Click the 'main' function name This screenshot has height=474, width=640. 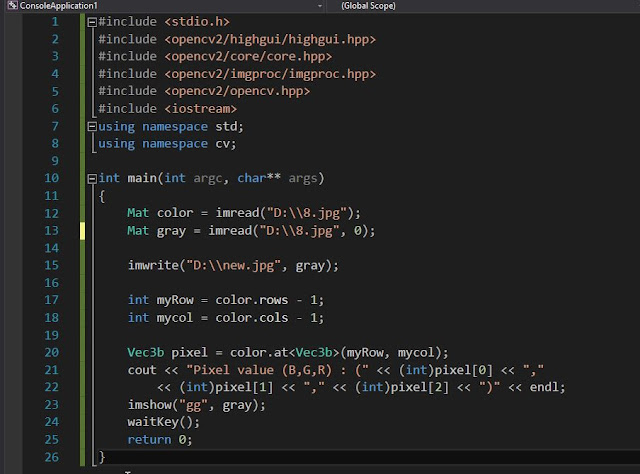click(x=142, y=178)
